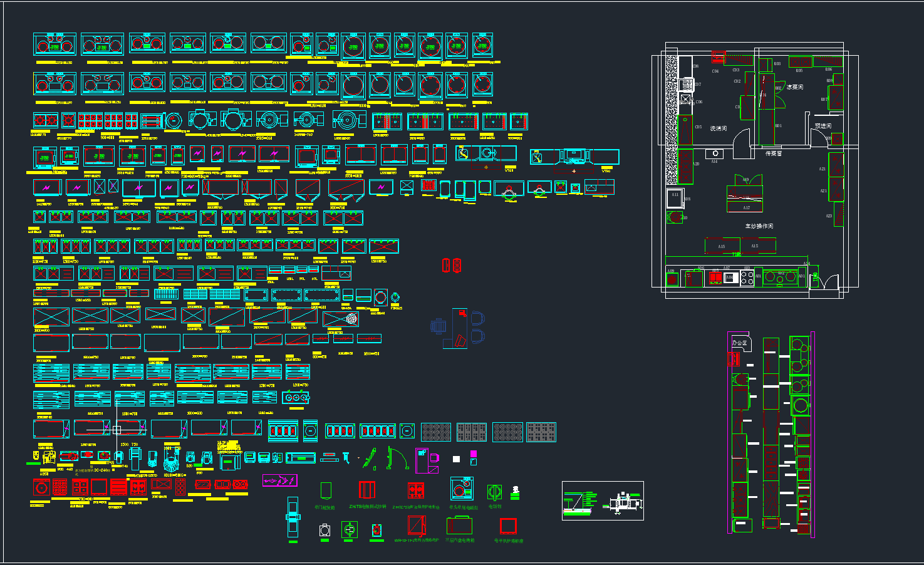Select the A14 sink in floor plan
924x565 pixels.
[x=715, y=153]
